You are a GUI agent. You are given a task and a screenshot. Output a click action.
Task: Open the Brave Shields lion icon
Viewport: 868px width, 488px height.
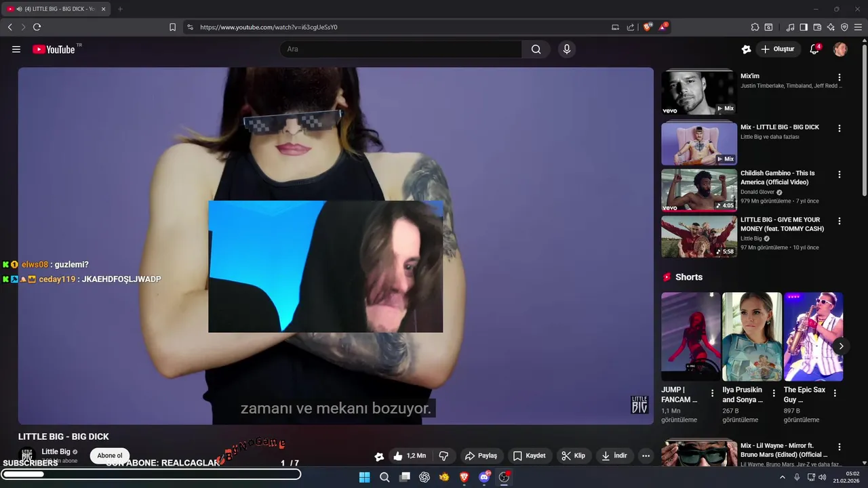click(648, 27)
